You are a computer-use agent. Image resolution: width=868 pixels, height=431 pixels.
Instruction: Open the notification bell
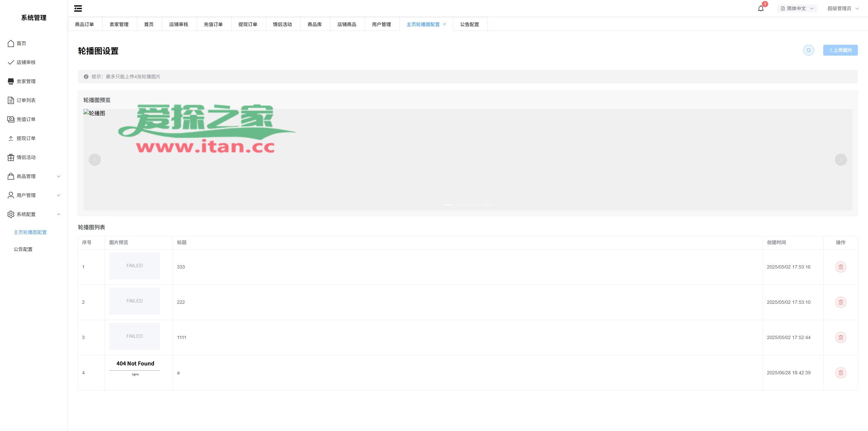[x=761, y=8]
